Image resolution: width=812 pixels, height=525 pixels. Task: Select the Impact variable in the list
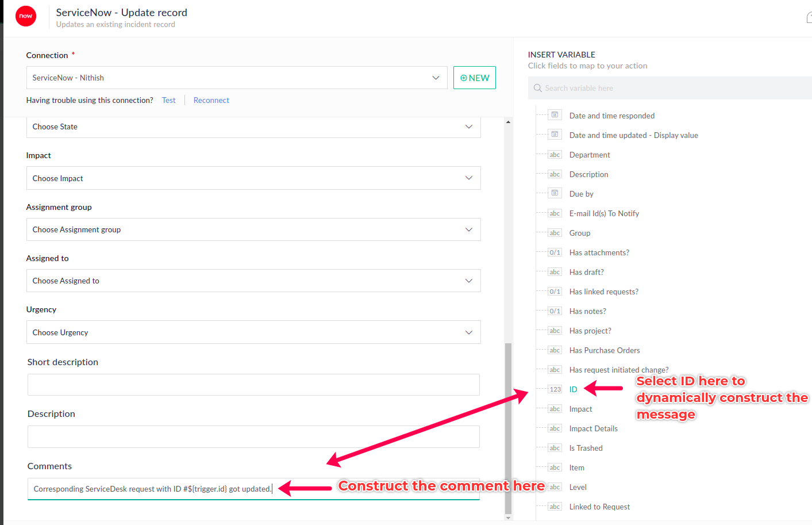tap(580, 409)
